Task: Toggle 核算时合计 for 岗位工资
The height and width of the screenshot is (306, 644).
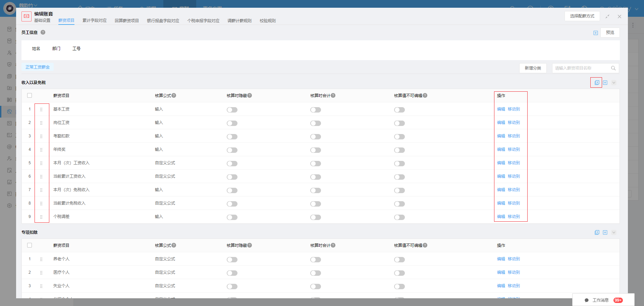Action: [x=316, y=123]
